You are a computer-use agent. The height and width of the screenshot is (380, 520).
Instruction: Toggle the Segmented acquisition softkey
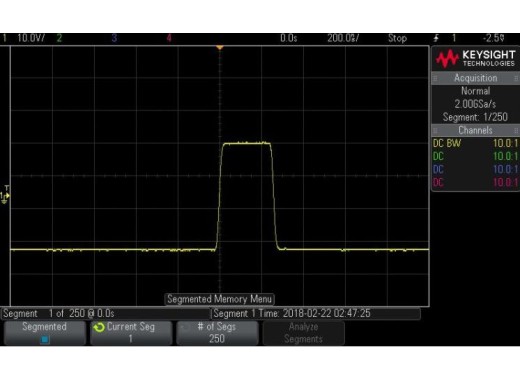coord(44,333)
